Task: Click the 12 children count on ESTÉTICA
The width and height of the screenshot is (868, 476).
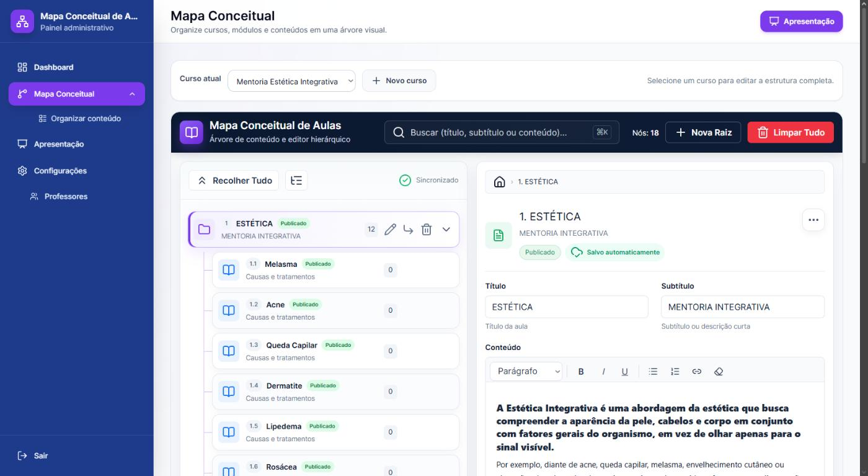Action: point(371,230)
